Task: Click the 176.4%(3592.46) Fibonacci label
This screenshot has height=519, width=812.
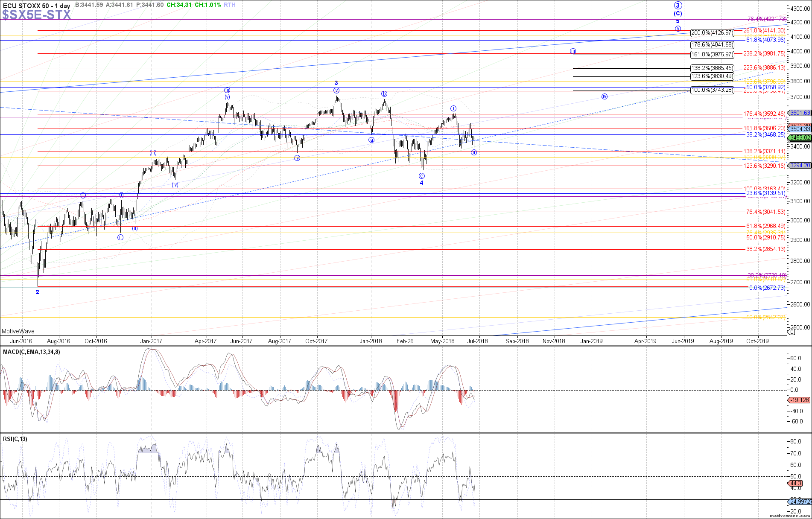Action: [x=764, y=114]
